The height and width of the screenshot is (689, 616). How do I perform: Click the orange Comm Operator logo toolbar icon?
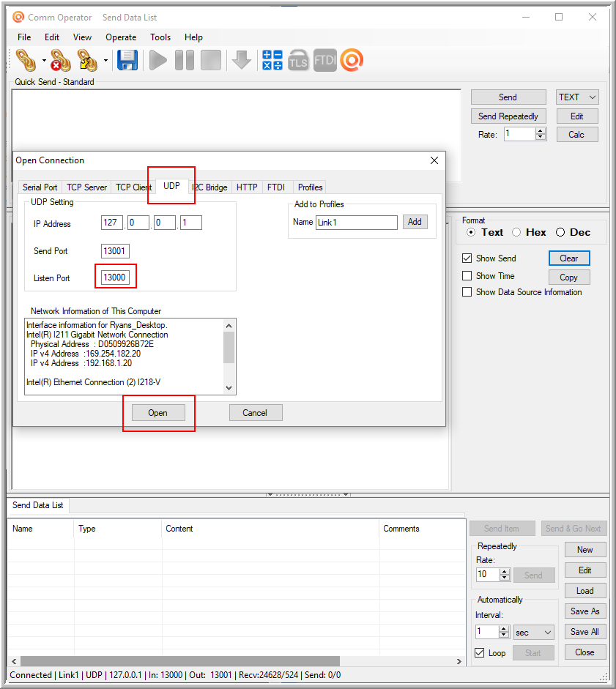[x=352, y=60]
